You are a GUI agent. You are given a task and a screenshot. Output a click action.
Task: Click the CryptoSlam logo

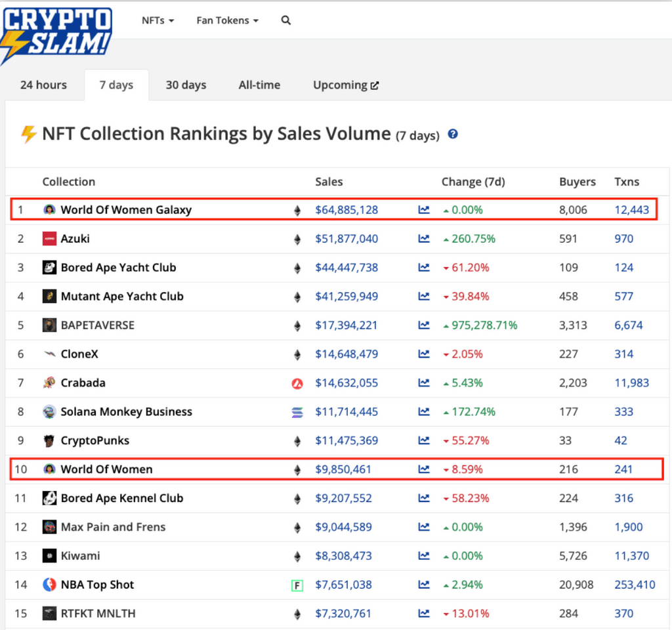(x=56, y=35)
